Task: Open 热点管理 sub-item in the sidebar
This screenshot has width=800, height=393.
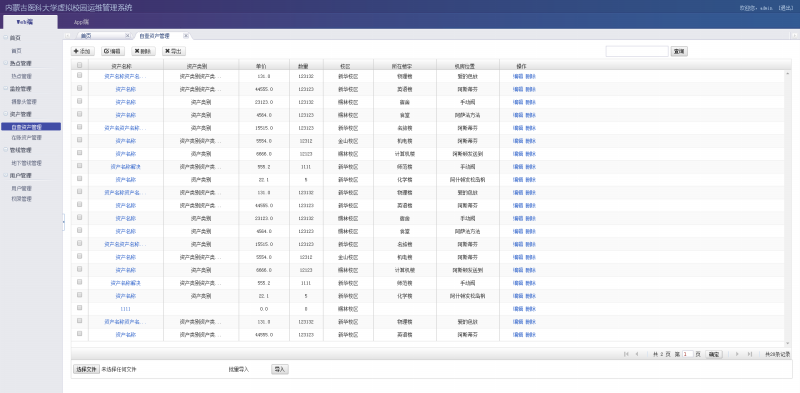Action: click(x=21, y=76)
